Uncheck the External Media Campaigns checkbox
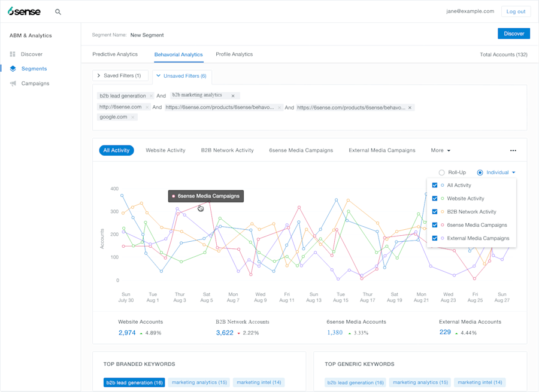Viewport: 539px width, 392px height. (435, 238)
